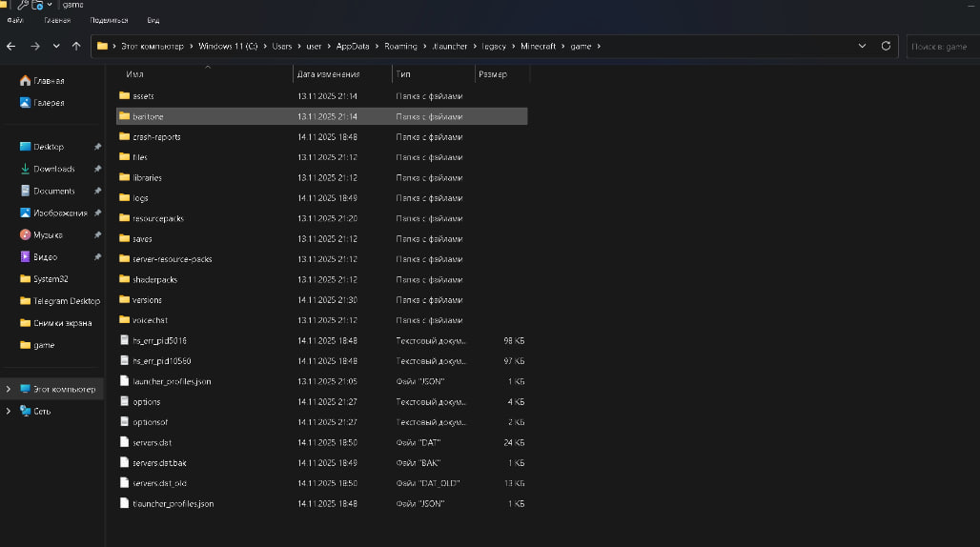Refresh the current folder view
The image size is (980, 547).
point(886,46)
